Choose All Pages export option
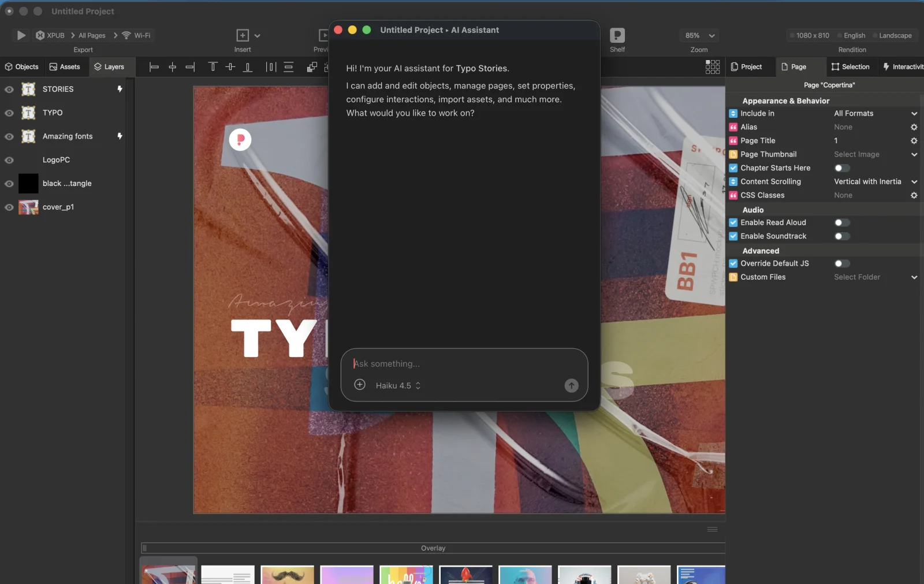 coord(92,35)
